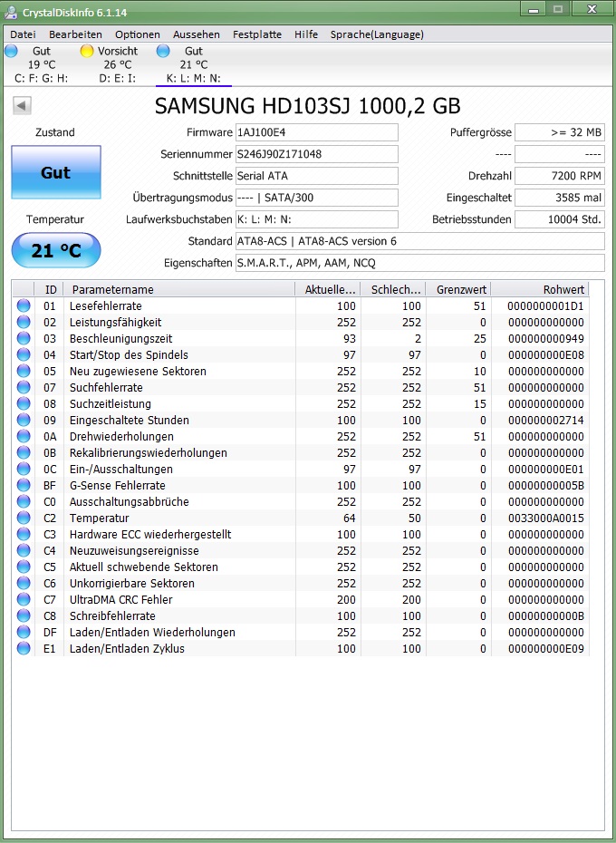Click the raw value 0000000001D1

coord(545,305)
